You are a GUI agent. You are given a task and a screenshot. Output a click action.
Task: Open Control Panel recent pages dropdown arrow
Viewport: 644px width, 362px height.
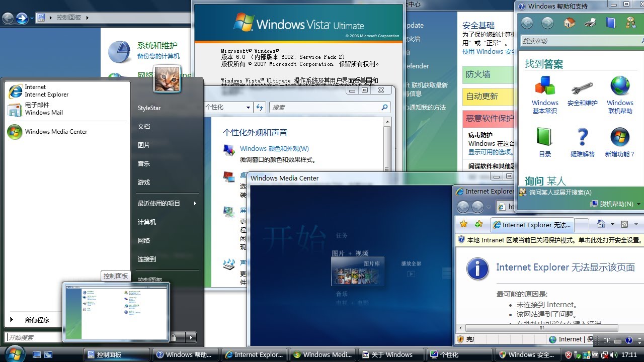click(31, 18)
